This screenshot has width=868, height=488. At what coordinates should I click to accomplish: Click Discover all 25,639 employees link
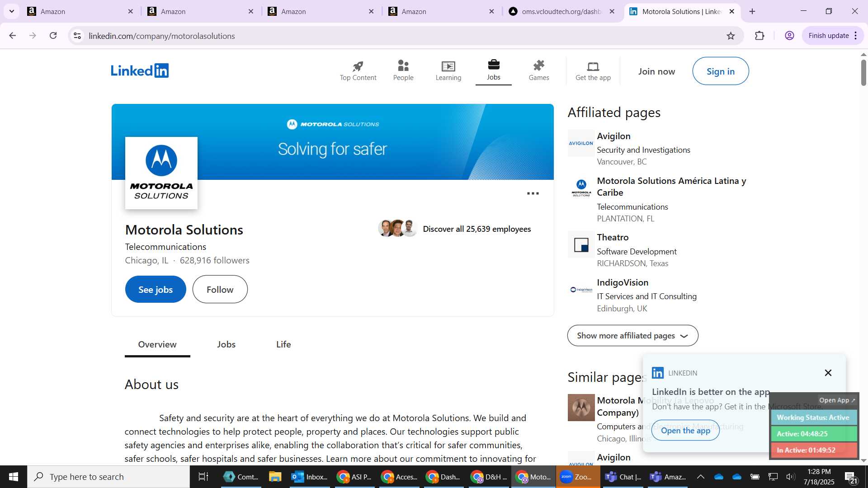(477, 229)
